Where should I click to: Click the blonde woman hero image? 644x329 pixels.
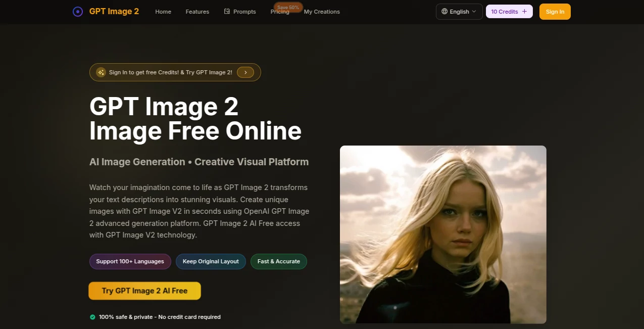442,234
